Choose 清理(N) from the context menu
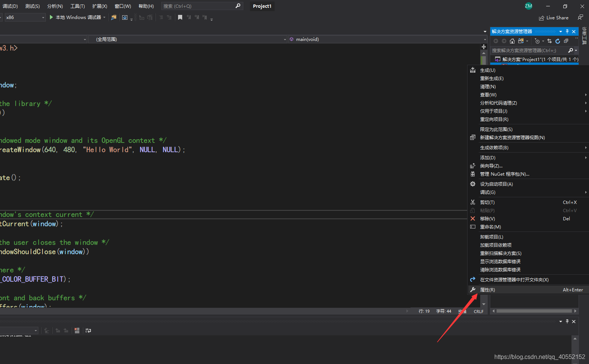This screenshot has width=589, height=364. tap(528, 87)
